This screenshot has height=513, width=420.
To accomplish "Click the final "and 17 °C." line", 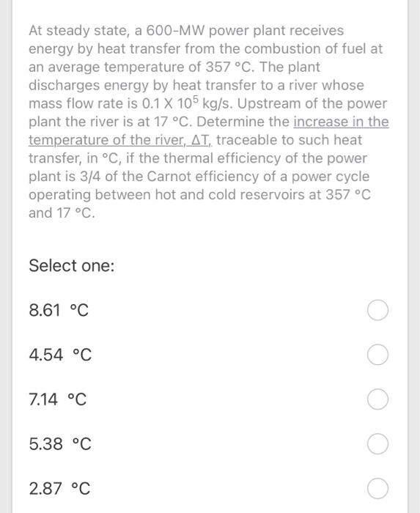I will (x=62, y=213).
